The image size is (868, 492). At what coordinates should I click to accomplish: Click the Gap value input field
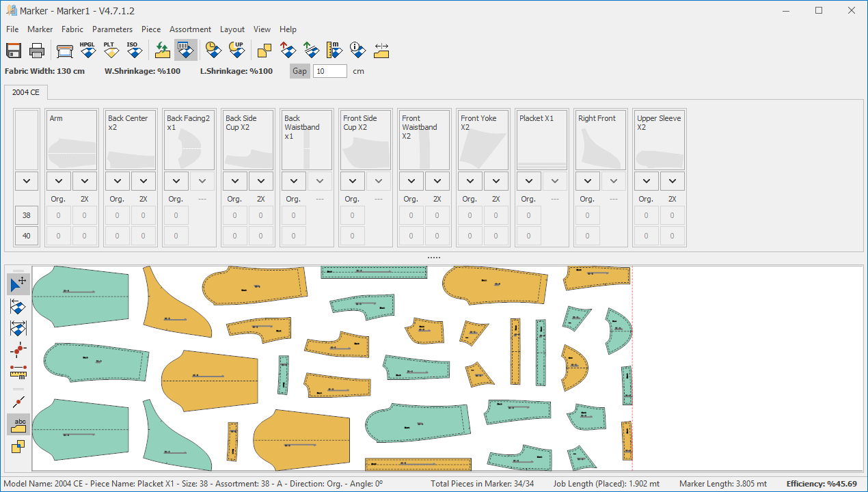pyautogui.click(x=329, y=71)
